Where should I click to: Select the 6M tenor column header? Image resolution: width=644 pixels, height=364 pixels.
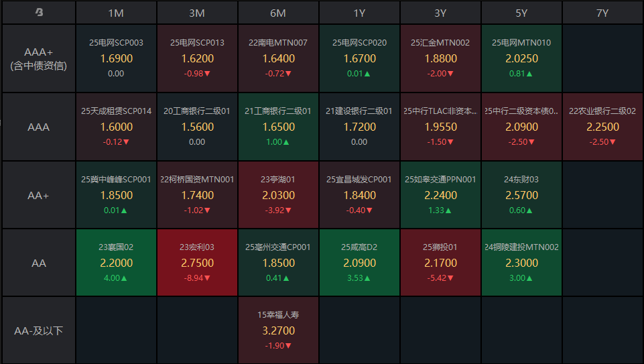tap(278, 13)
